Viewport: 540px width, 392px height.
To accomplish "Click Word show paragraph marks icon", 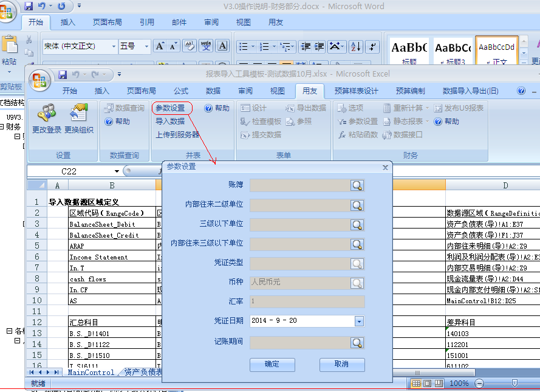I will coord(372,47).
